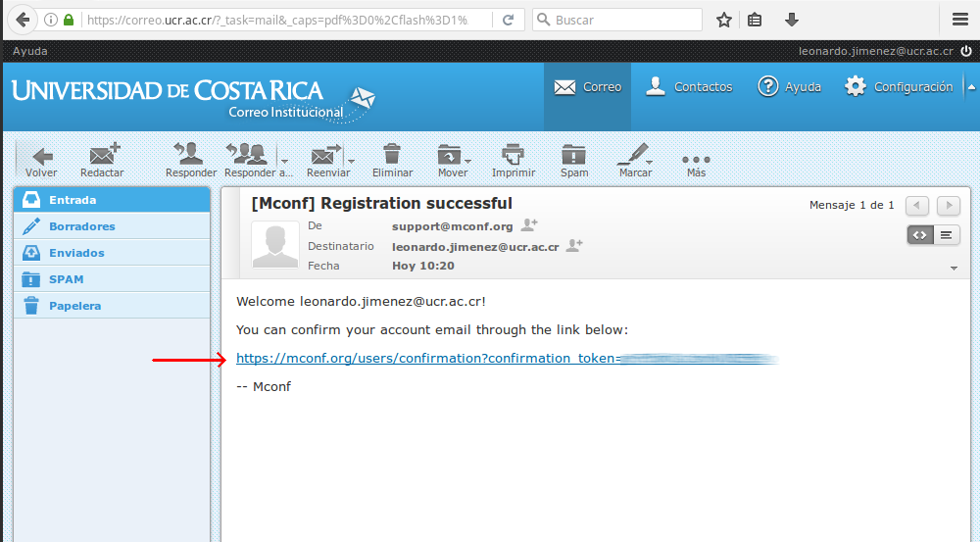980x542 pixels.
Task: Open the Contactos tab
Action: 689,87
